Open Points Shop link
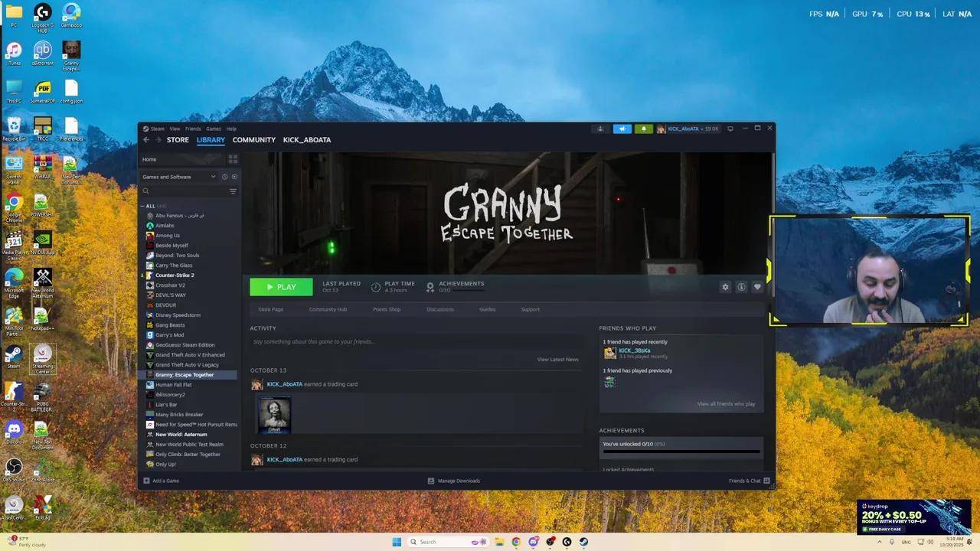Image resolution: width=980 pixels, height=551 pixels. 387,309
